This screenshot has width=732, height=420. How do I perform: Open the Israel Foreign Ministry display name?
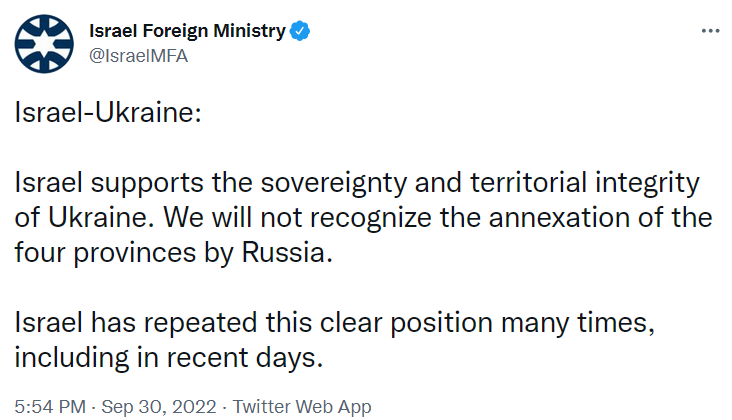pyautogui.click(x=186, y=31)
